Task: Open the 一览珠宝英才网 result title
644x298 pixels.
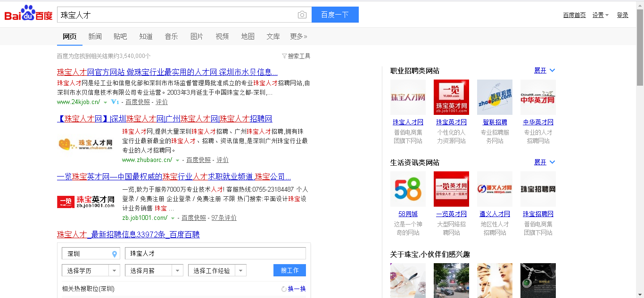Action: 174,177
